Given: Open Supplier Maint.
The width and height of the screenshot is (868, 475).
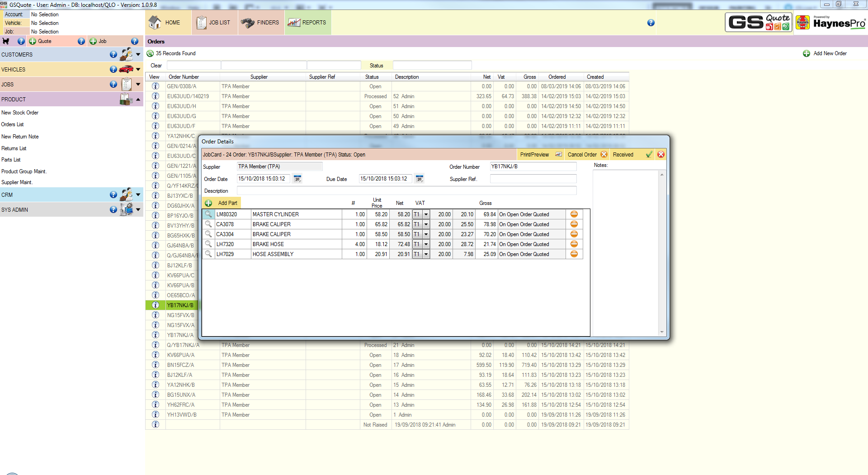Looking at the screenshot, I should click(x=17, y=182).
